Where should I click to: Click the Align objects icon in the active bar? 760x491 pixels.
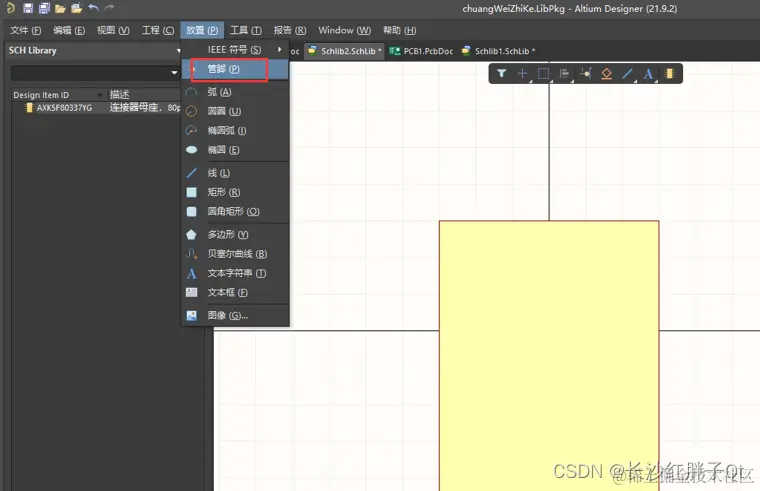tap(564, 74)
